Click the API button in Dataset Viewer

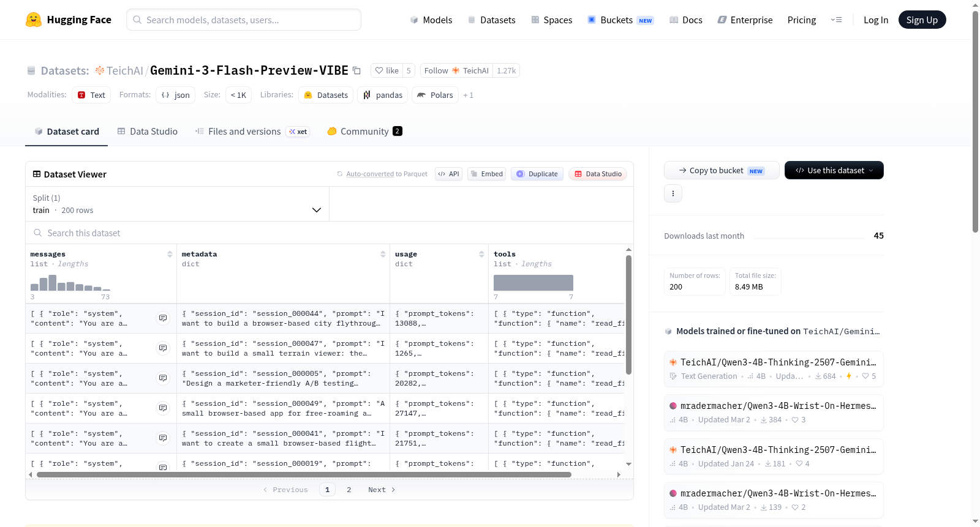pos(448,174)
